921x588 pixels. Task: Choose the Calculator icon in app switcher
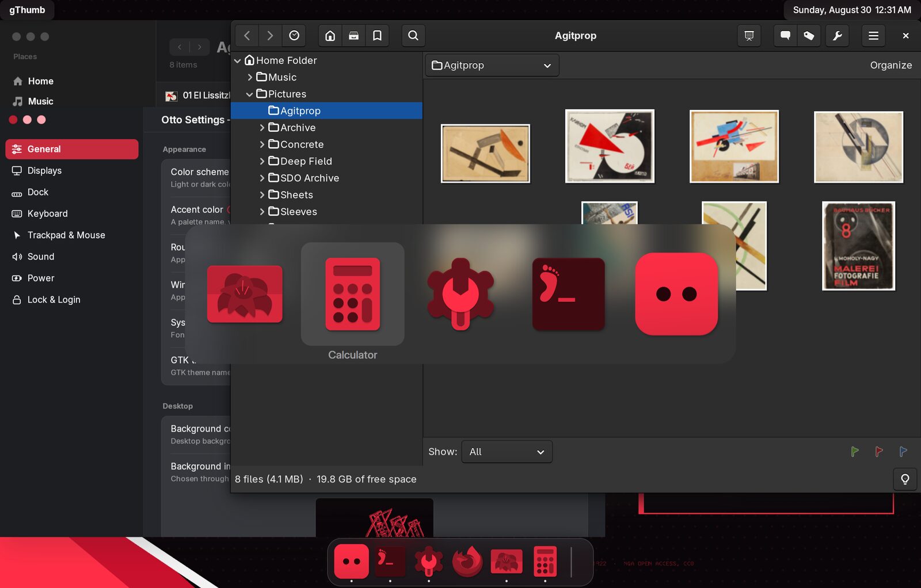click(353, 294)
